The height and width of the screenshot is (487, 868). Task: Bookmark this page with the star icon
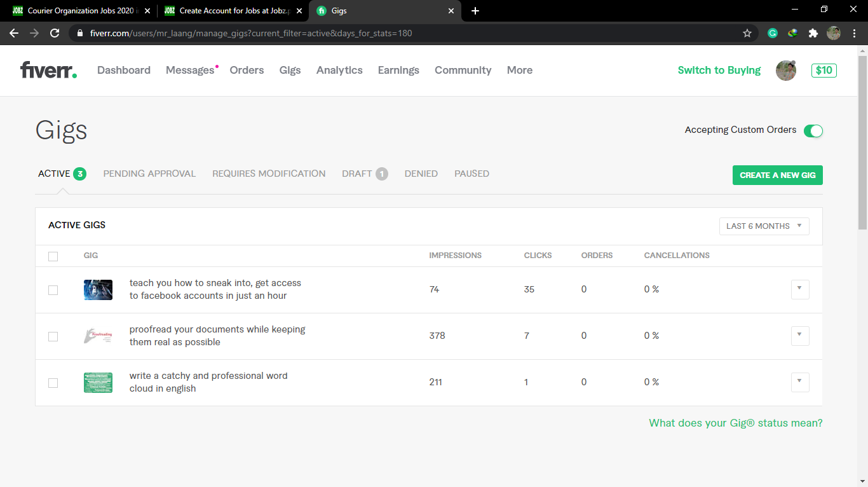(747, 33)
